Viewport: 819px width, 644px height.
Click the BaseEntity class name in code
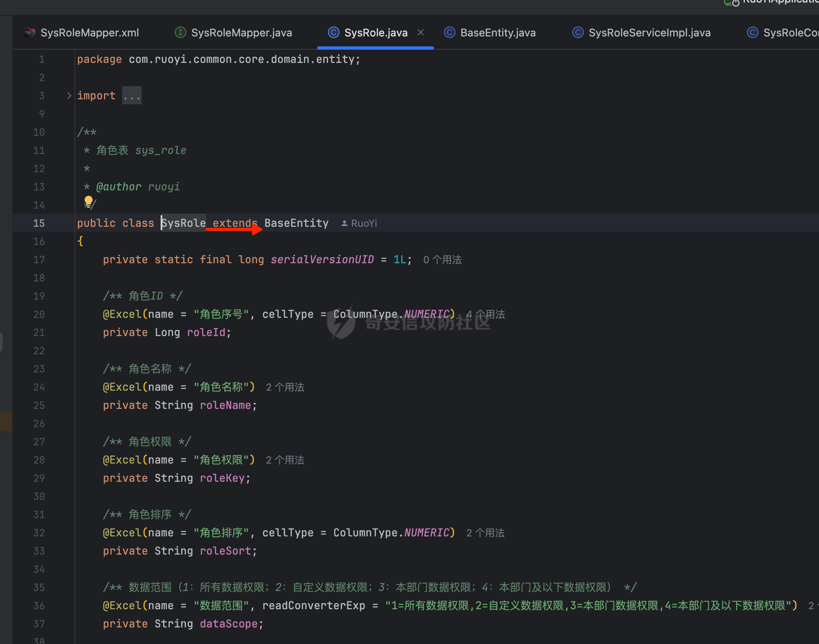pos(296,223)
